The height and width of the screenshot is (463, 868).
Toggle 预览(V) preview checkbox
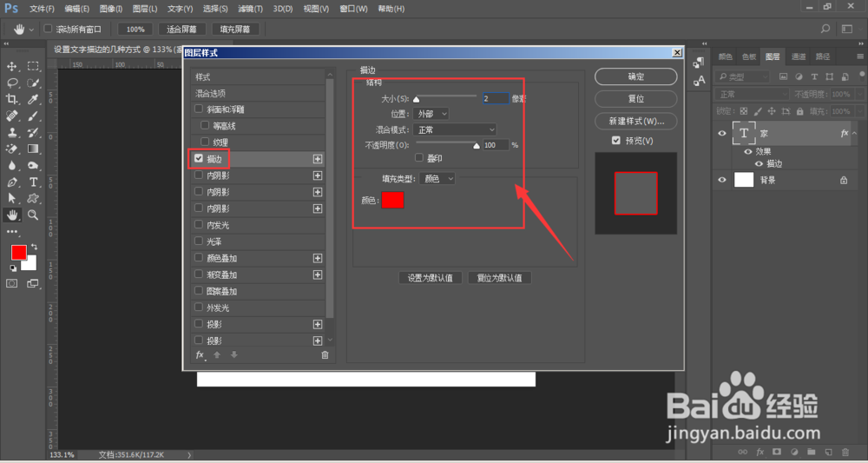[x=616, y=141]
